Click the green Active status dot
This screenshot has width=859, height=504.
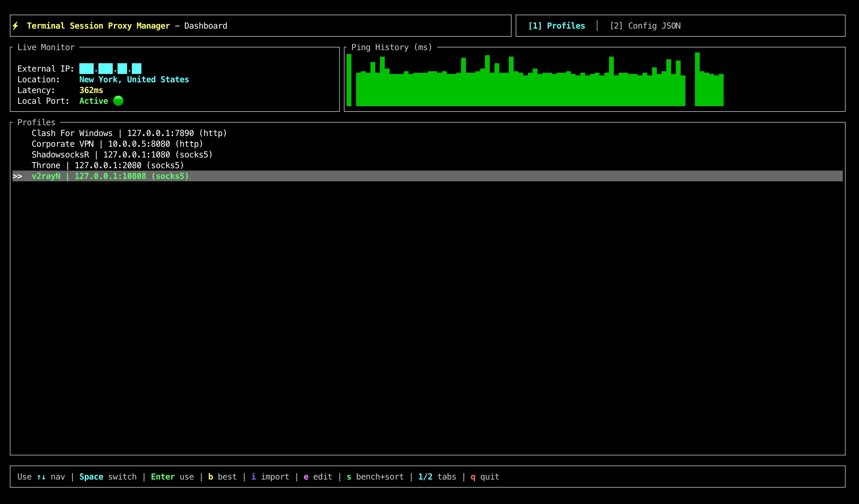(x=118, y=101)
